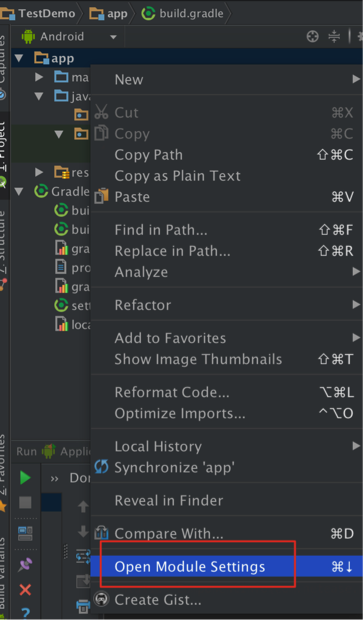Click the Cut scissors icon in context menu

pyautogui.click(x=101, y=112)
